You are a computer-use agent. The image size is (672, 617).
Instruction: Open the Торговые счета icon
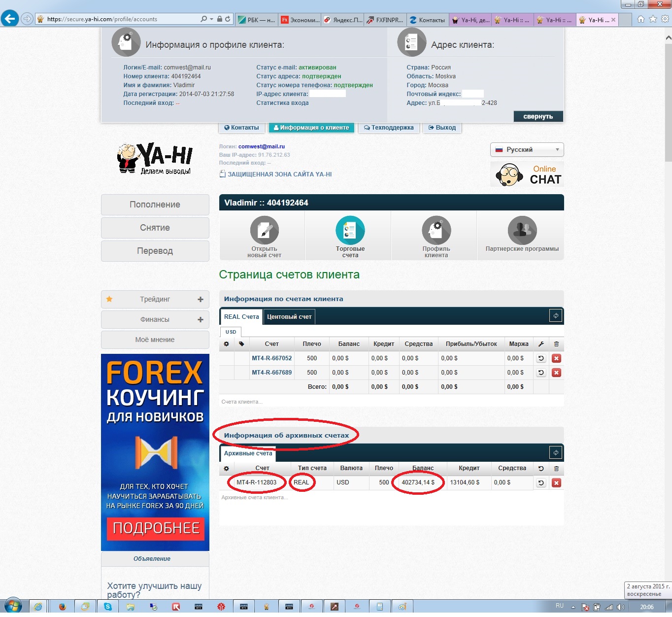[350, 231]
